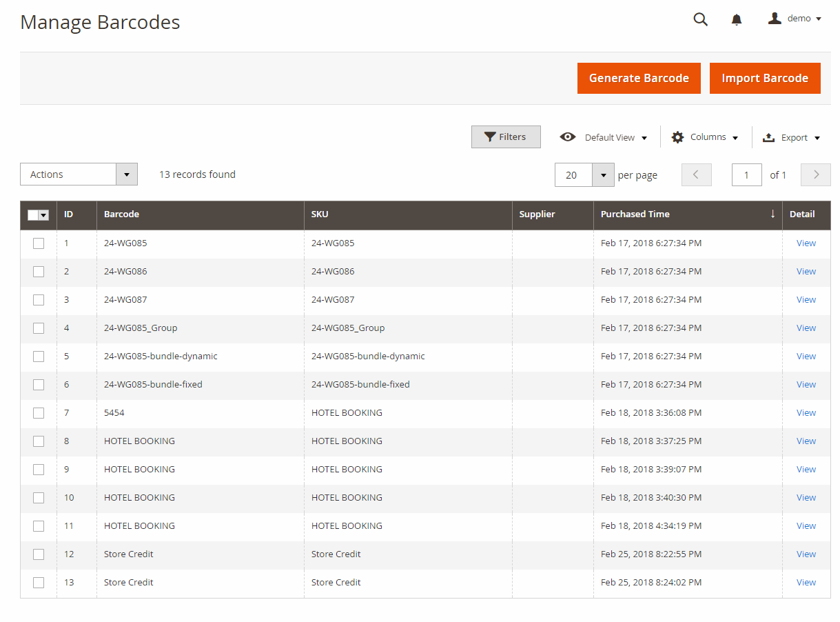
Task: Tick checkbox for row ID 12
Action: point(39,554)
